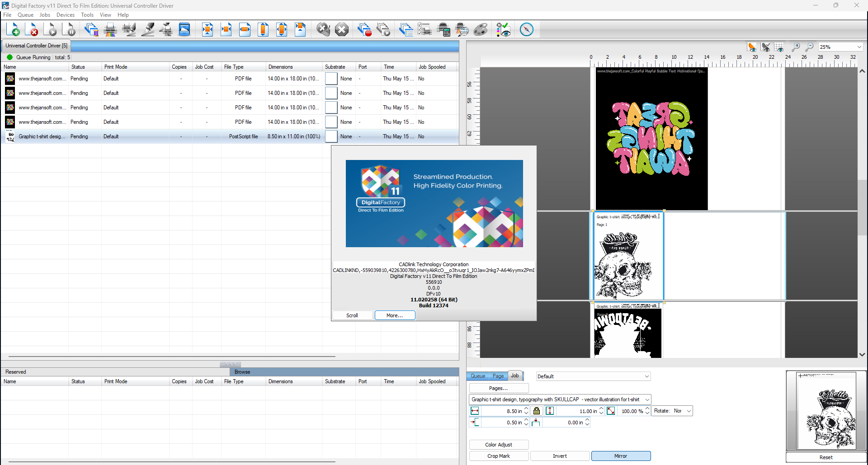Click the printer with rainbow colors icon
The width and height of the screenshot is (868, 465).
(x=110, y=29)
